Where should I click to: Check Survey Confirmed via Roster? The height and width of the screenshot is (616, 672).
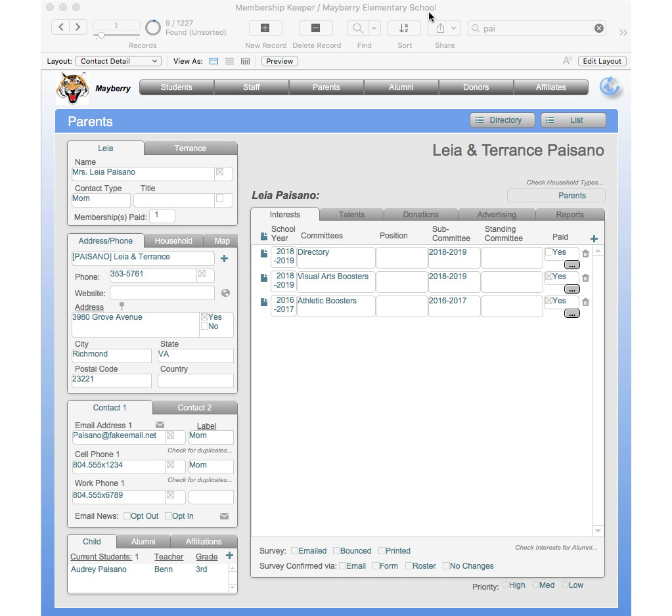point(409,566)
